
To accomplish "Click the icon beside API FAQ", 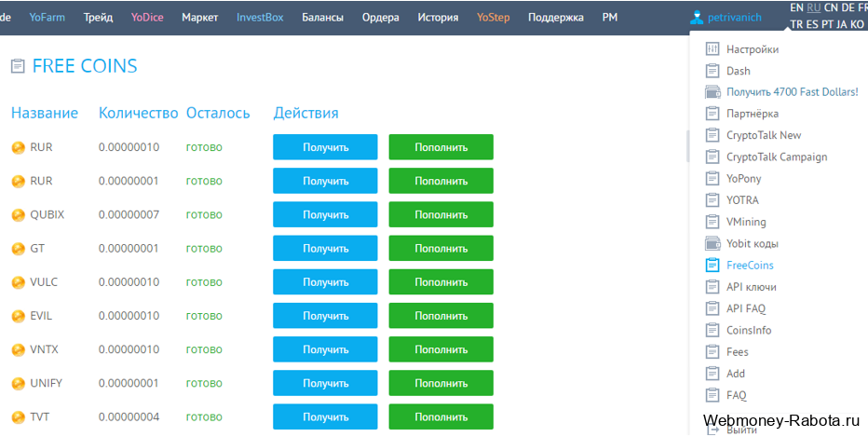I will pos(712,308).
